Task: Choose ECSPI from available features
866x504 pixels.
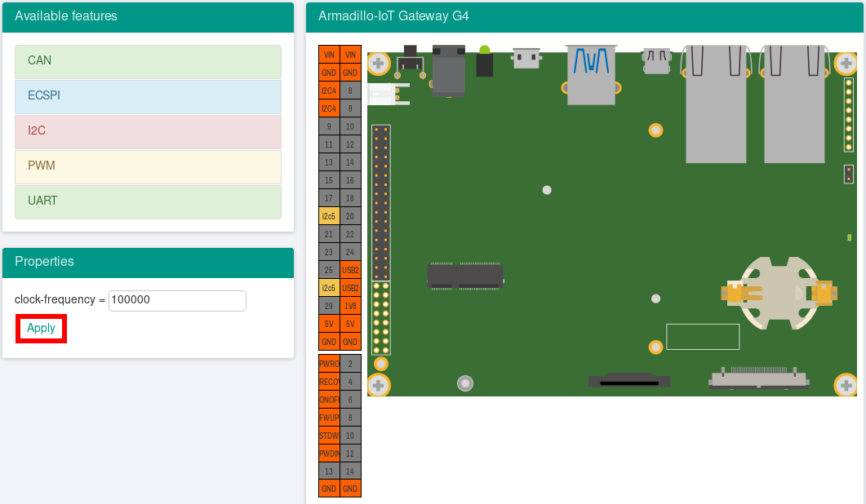Action: point(148,96)
